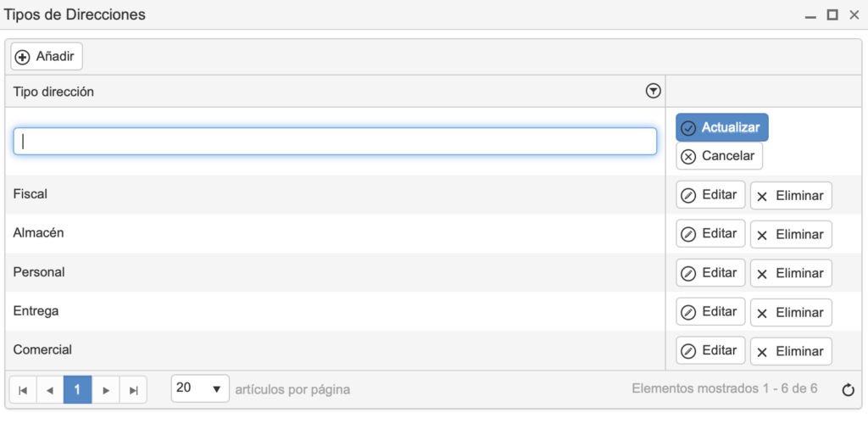Edit the Comercial row
Screen dimensions: 868x424
(710, 351)
